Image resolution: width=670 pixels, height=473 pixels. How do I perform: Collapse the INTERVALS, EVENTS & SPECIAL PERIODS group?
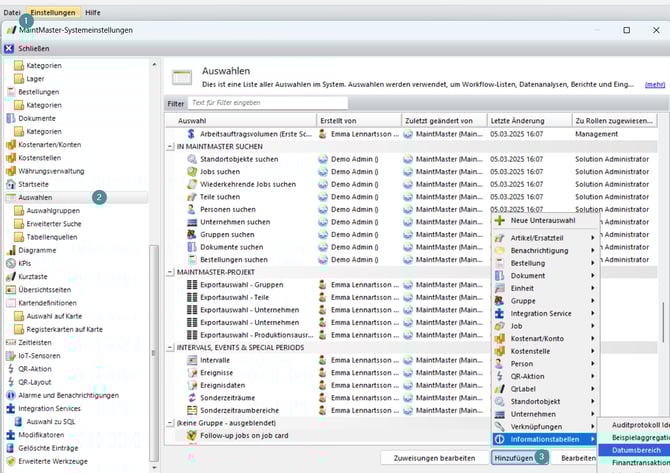[x=170, y=347]
